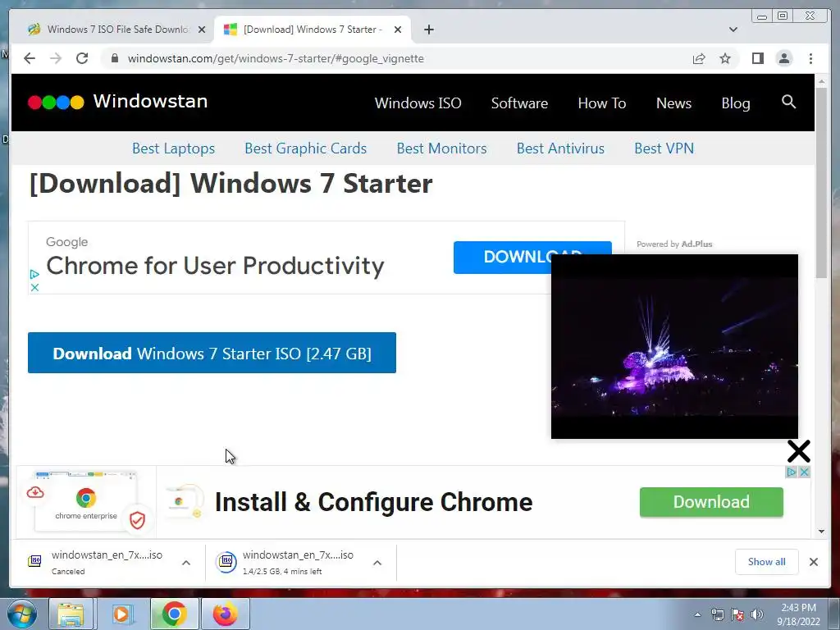Screen dimensions: 840x630
Task: Open the Best VPN link
Action: (x=664, y=148)
